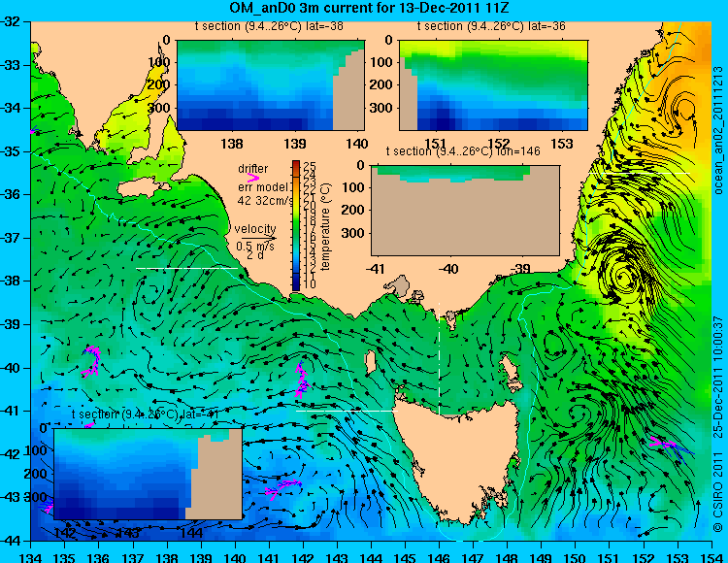
Task: Click the '-37' latitude tick label on left axis
Action: tap(10, 238)
